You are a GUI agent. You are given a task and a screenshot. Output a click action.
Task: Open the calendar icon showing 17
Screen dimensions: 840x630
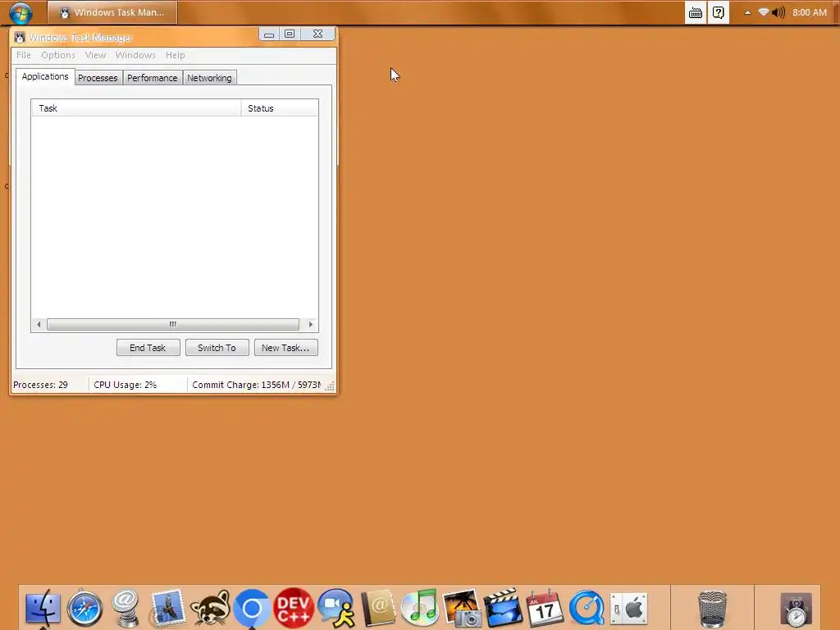545,608
